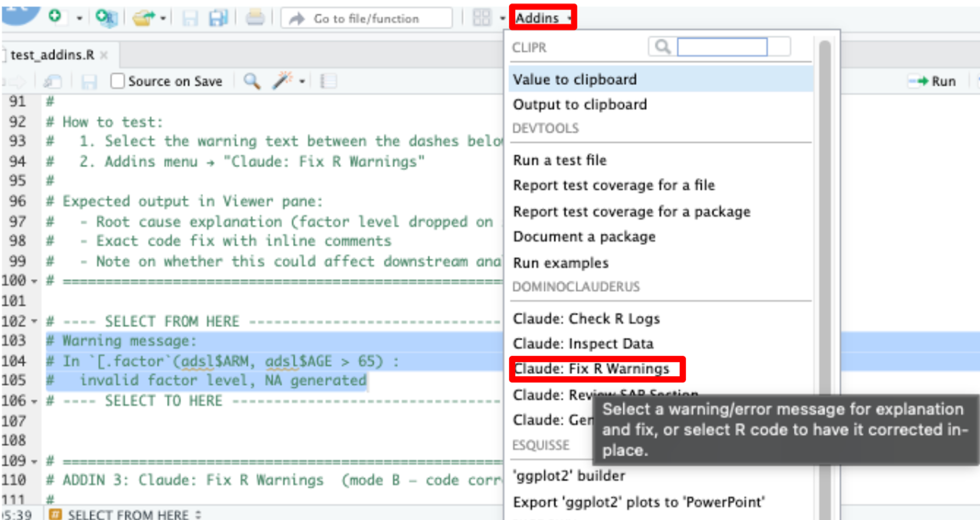Open the Code Tools dropdown arrow
This screenshot has height=520, width=980.
coord(302,82)
